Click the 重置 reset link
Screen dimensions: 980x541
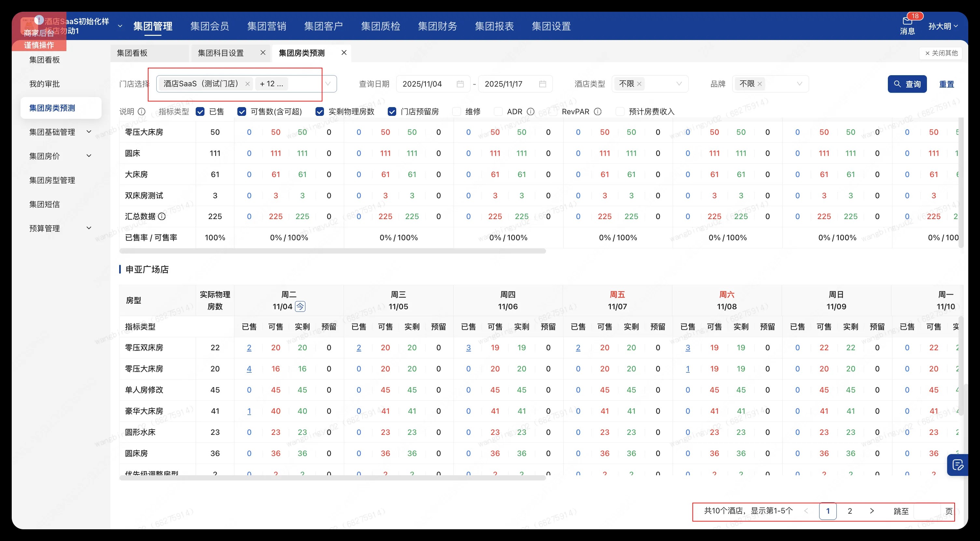coord(947,84)
